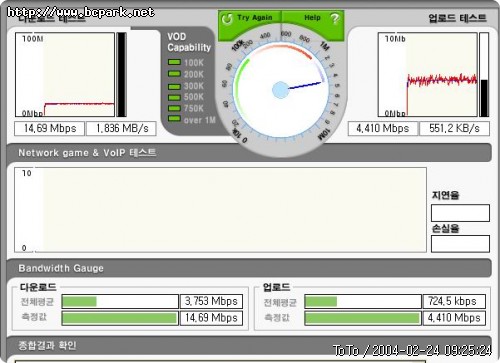Click the 3,753 Mbps average download value
Screen dimensions: 500x363
(211, 301)
